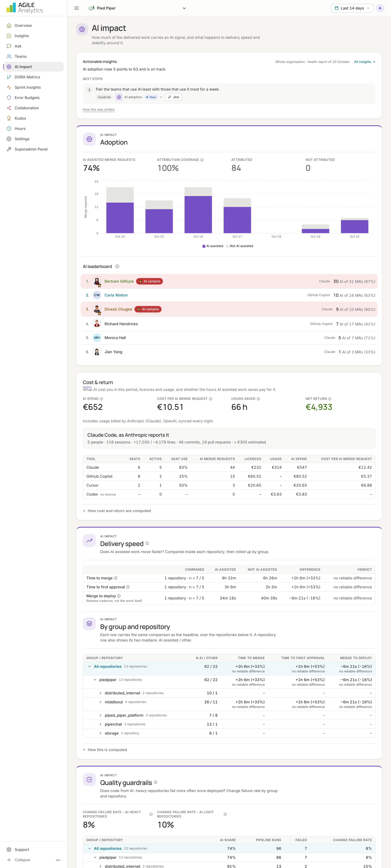Open How this was written link
Screen dimensions: 391x868
click(x=99, y=109)
